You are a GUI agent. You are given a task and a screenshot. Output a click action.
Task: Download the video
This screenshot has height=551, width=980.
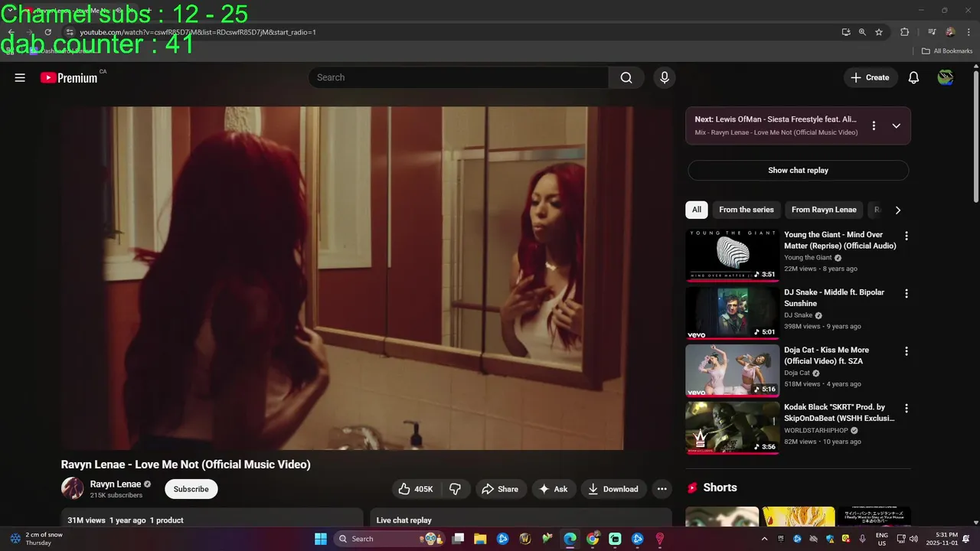pos(613,489)
